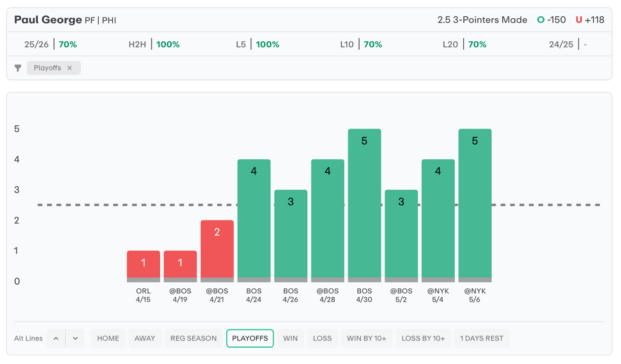Remove the Playoffs filter chip

[x=70, y=68]
